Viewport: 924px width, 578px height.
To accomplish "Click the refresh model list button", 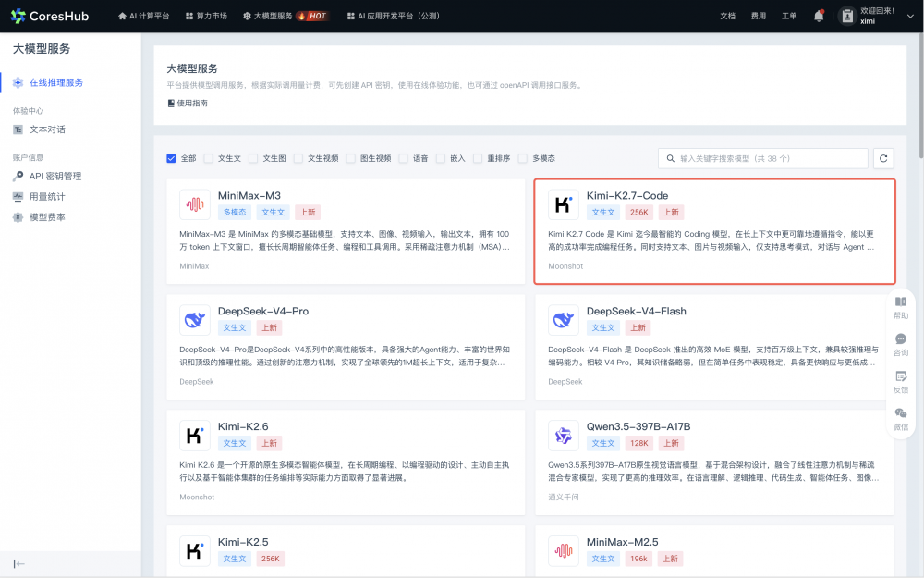I will [x=883, y=158].
